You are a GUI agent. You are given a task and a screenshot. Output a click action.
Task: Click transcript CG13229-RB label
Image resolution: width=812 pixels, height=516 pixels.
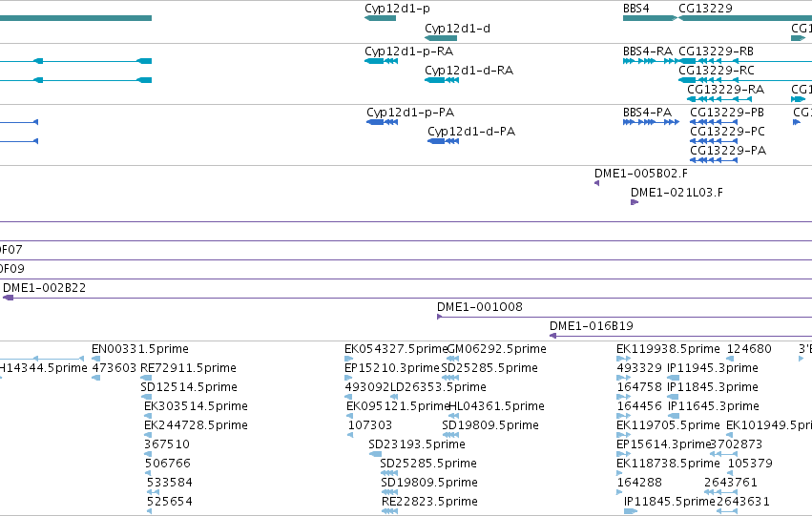pos(716,52)
